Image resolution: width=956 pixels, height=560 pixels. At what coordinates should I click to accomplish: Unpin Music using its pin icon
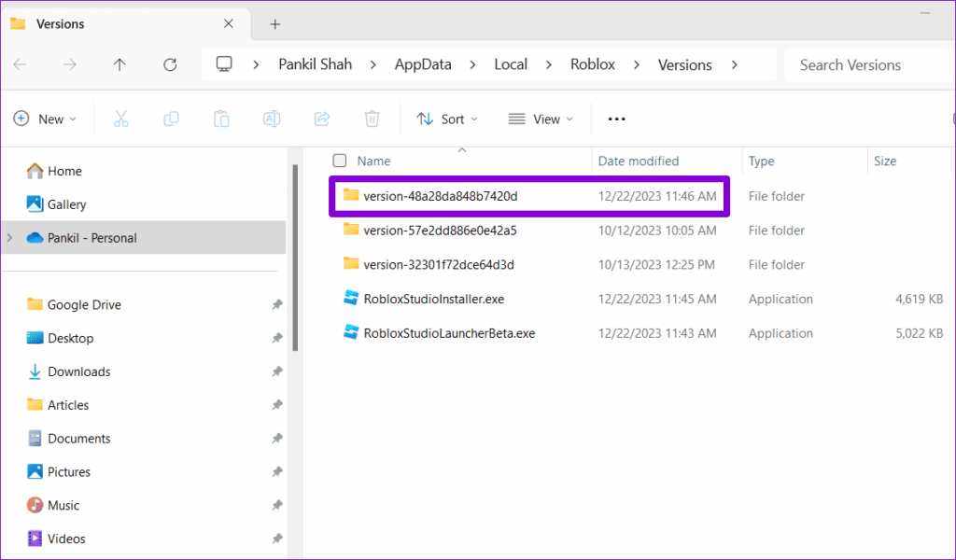click(276, 505)
